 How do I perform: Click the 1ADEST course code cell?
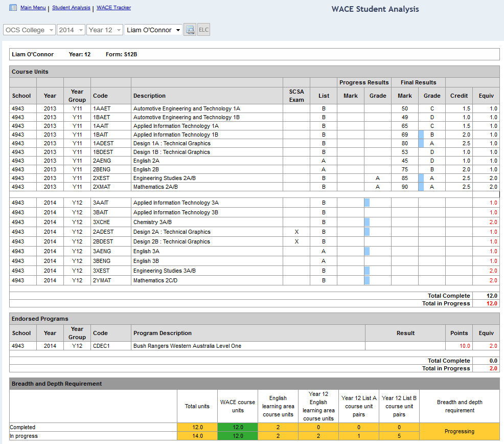102,143
